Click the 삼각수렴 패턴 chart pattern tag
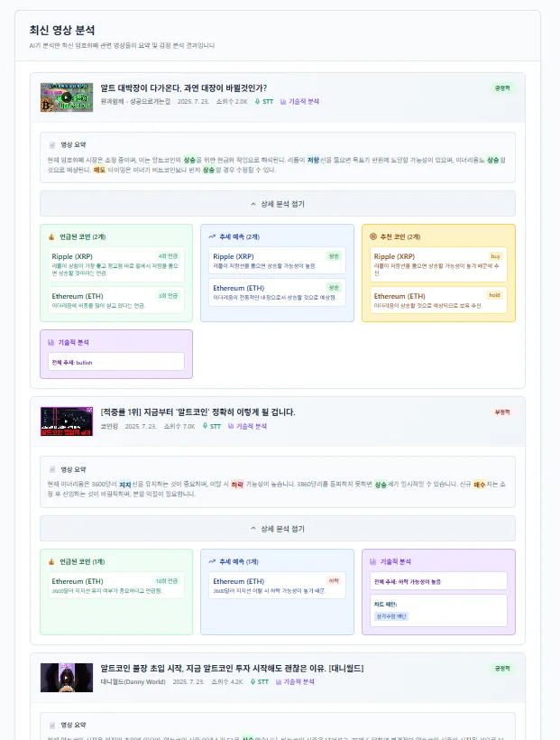Image resolution: width=560 pixels, height=740 pixels. (391, 616)
